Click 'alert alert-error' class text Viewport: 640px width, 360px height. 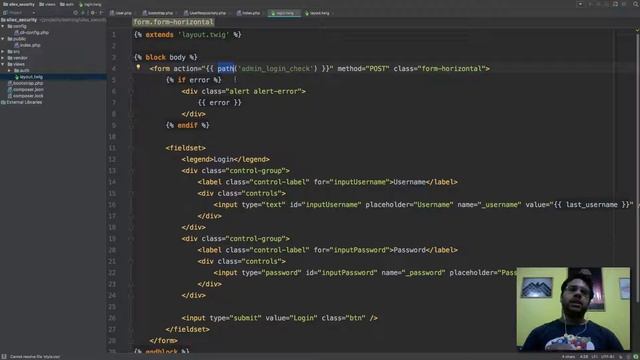click(x=265, y=91)
